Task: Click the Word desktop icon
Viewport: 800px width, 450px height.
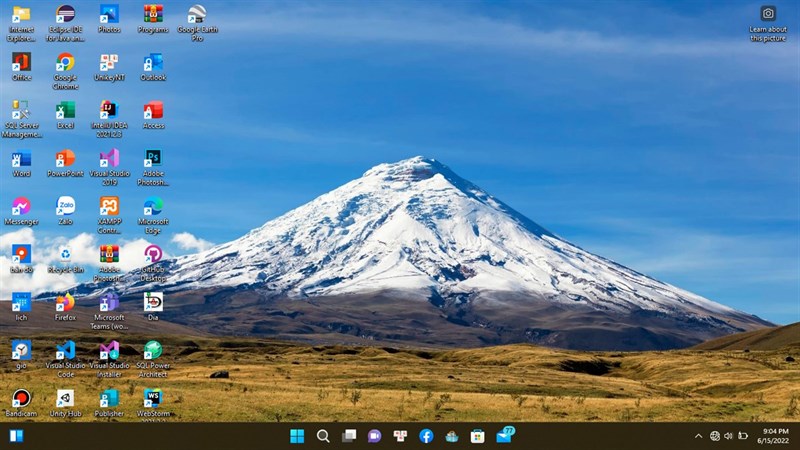Action: (21, 163)
